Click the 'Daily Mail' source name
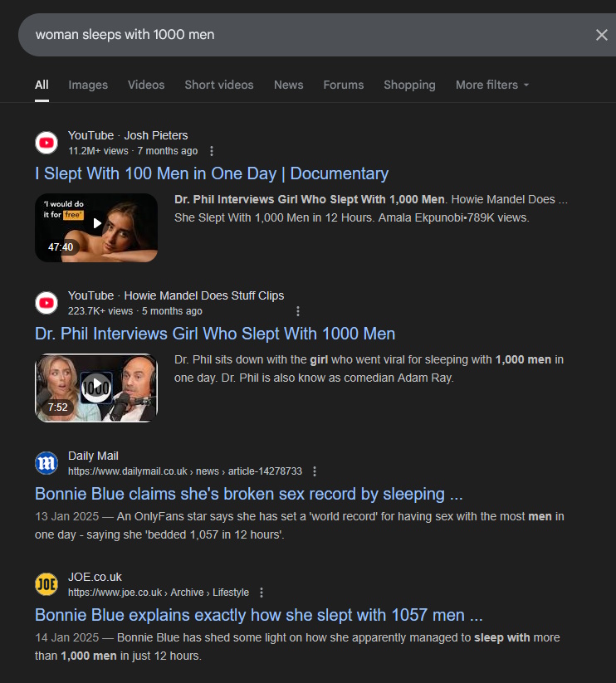 (x=93, y=456)
